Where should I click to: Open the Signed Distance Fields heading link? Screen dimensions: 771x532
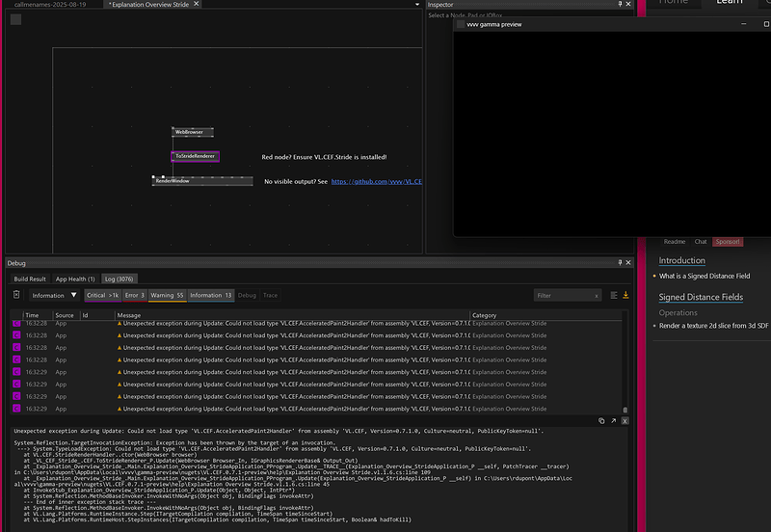[x=701, y=297]
